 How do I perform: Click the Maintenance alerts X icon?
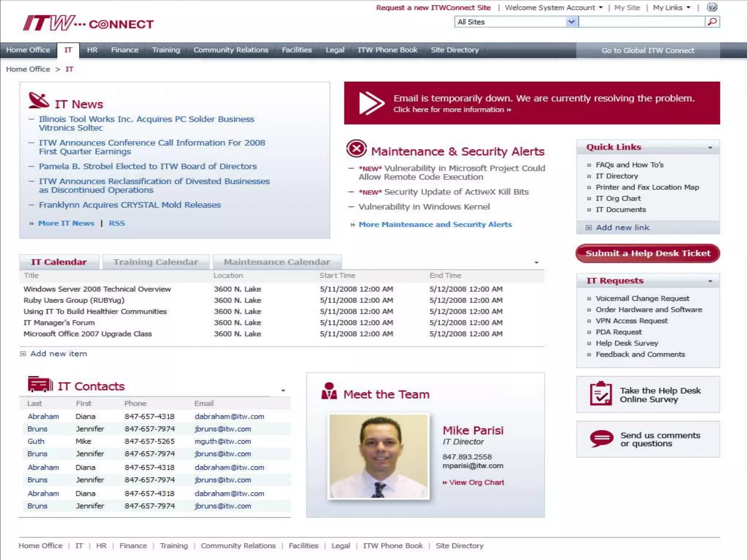point(356,149)
